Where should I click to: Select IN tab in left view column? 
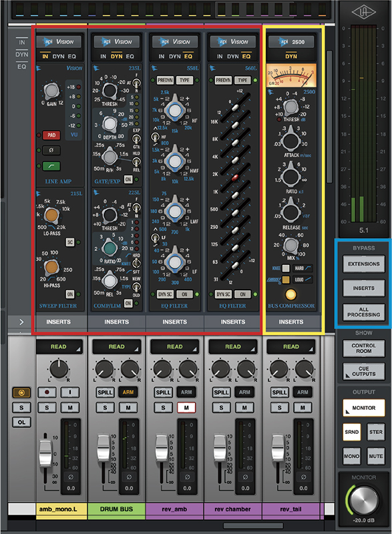[22, 43]
